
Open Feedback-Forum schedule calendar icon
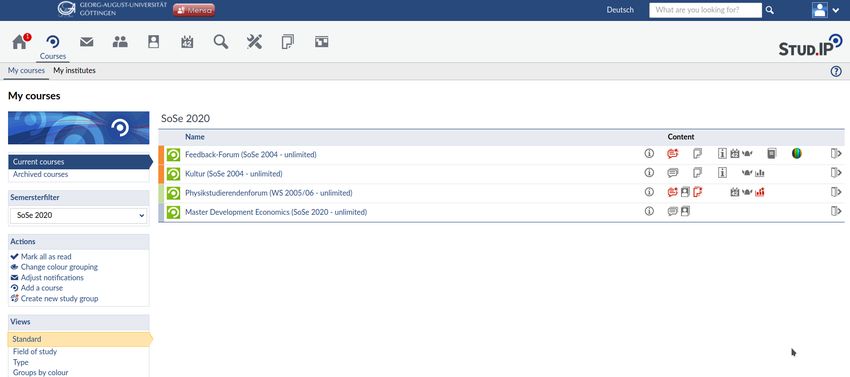click(x=735, y=154)
